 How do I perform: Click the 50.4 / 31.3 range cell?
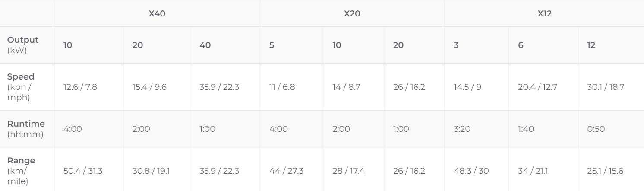[83, 171]
